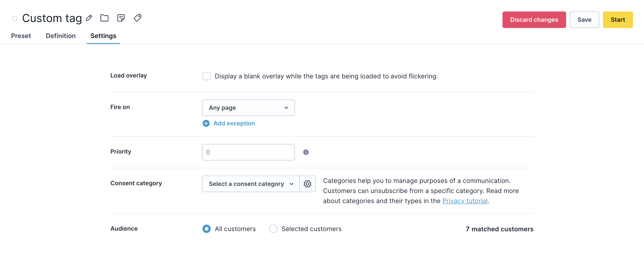Click the 7 matched customers text
This screenshot has height=254, width=644.
point(499,229)
